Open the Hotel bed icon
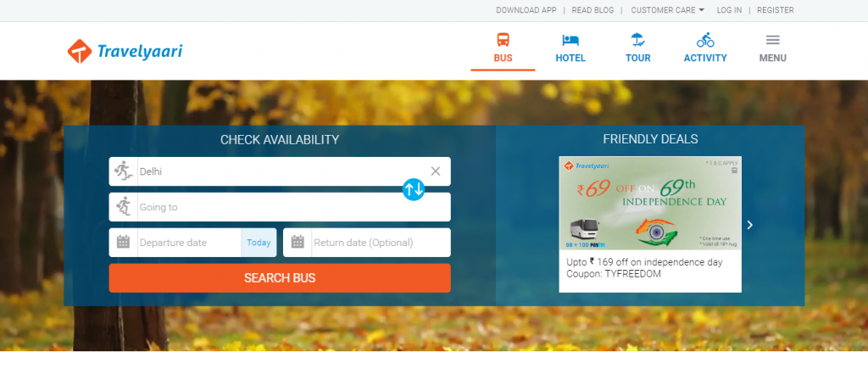Screen dimensions: 868x392 [x=570, y=40]
